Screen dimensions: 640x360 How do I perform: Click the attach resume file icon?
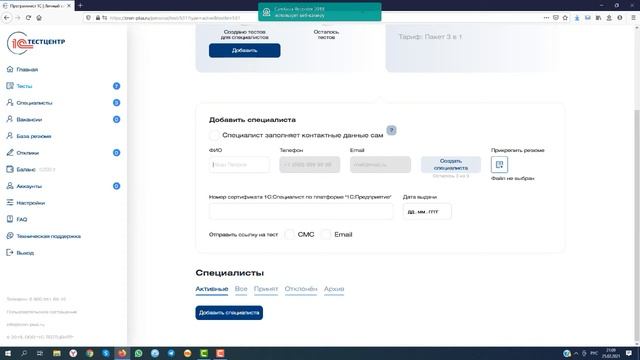point(499,164)
